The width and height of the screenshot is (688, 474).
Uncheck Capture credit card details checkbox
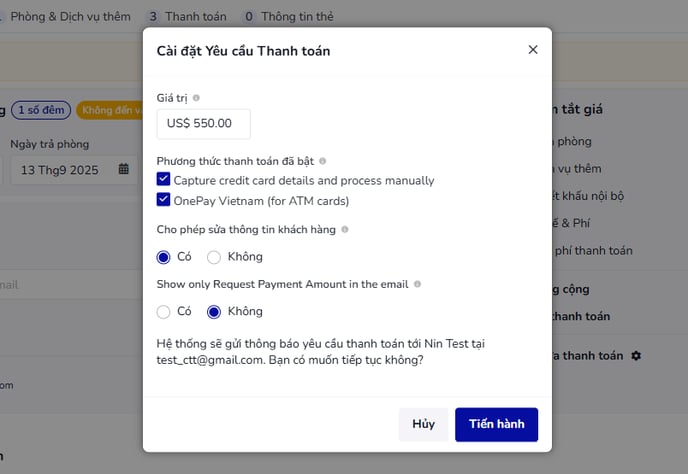point(163,179)
